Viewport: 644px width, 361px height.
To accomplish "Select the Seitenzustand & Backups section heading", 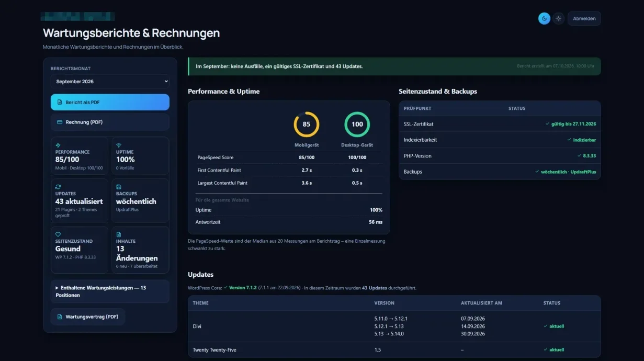I will (x=438, y=91).
